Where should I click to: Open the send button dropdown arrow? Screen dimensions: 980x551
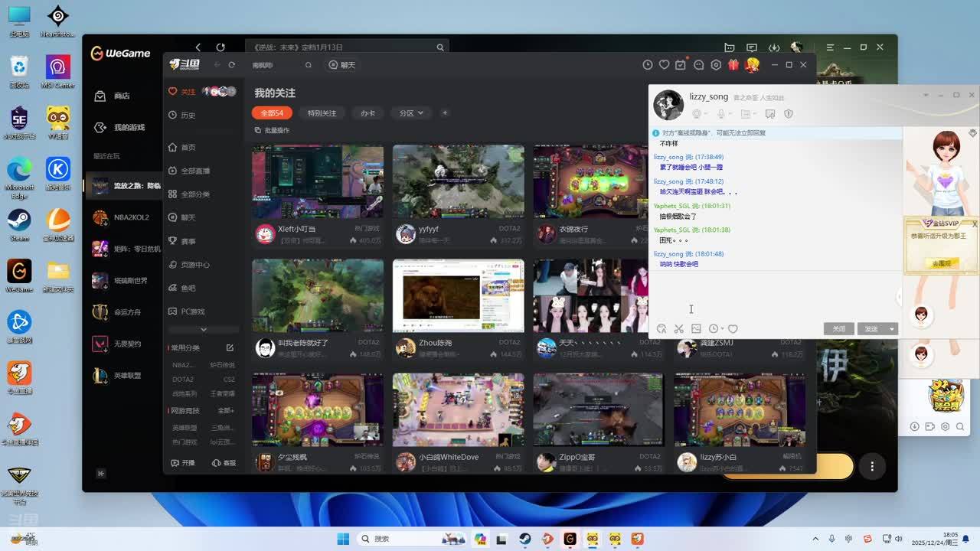pyautogui.click(x=891, y=329)
